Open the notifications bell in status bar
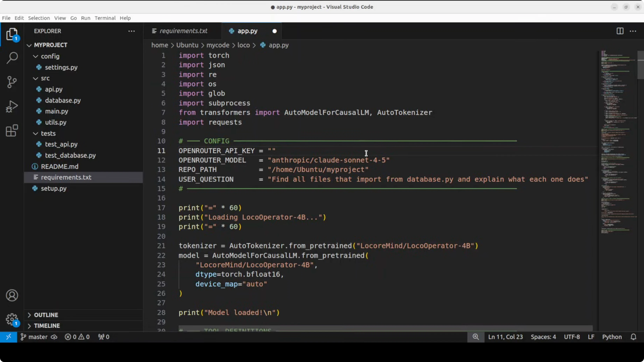Image resolution: width=644 pixels, height=362 pixels. [633, 337]
